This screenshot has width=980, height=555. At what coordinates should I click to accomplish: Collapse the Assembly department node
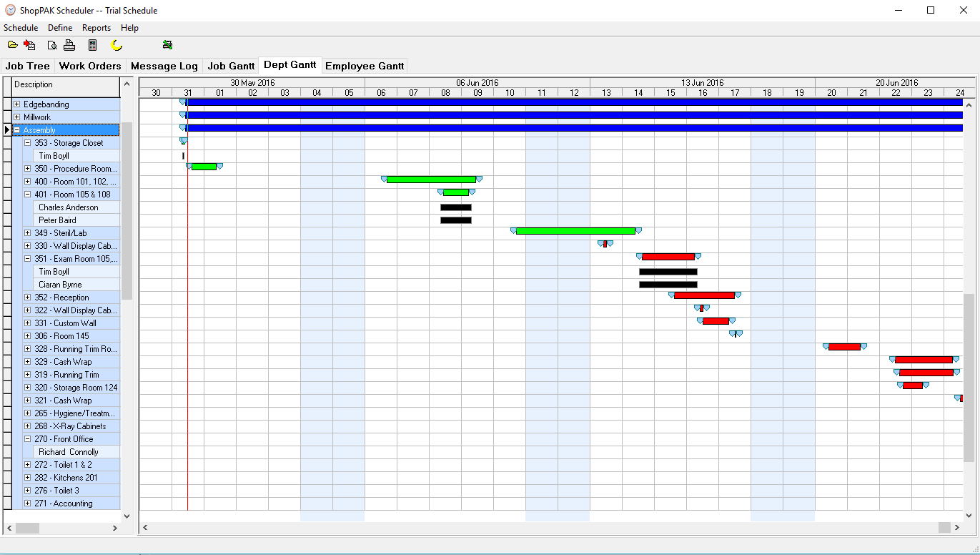pyautogui.click(x=16, y=130)
